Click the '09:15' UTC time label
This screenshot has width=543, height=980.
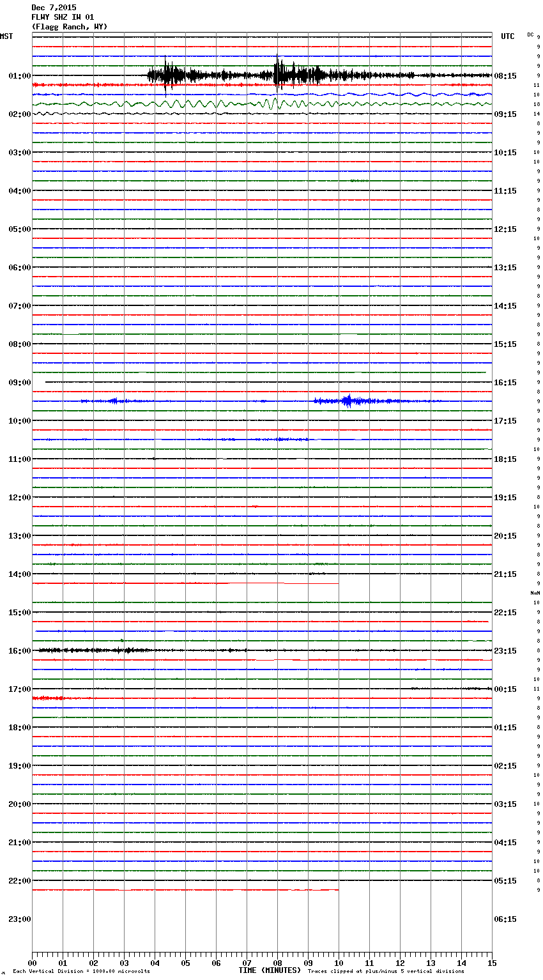coord(505,114)
